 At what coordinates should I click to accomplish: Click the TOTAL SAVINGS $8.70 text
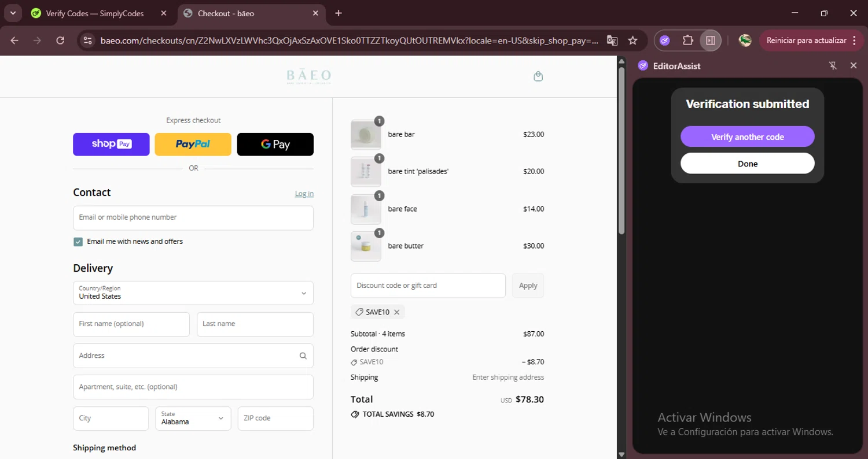398,414
